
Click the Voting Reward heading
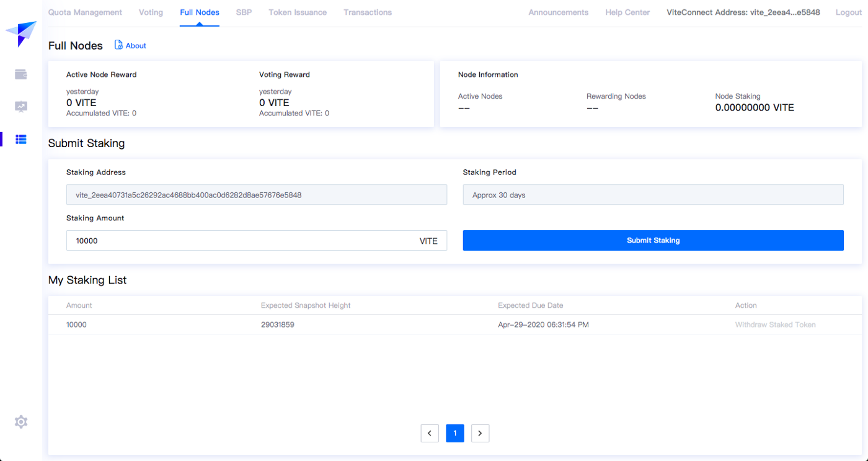[285, 74]
